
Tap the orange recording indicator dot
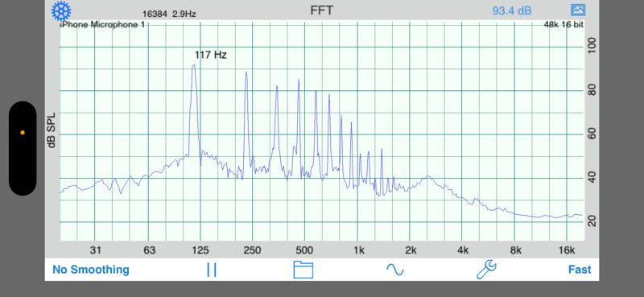23,133
